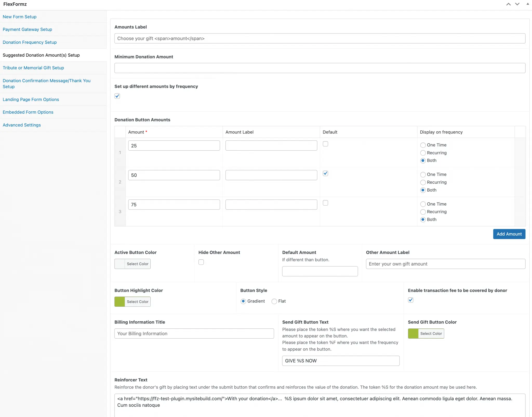Click the Send Gift Button Color swatch
This screenshot has height=417, width=532.
click(413, 334)
